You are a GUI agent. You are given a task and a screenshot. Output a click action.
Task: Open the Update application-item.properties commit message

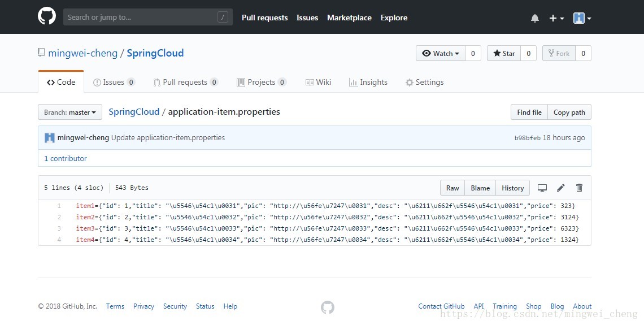tap(168, 138)
